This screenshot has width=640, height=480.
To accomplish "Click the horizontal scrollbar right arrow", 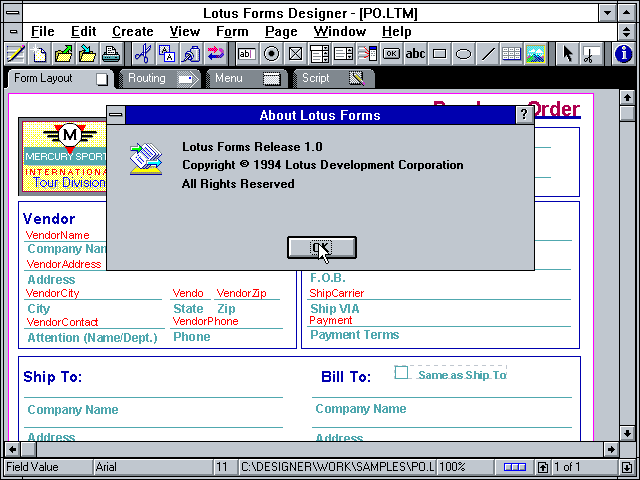I will [611, 449].
